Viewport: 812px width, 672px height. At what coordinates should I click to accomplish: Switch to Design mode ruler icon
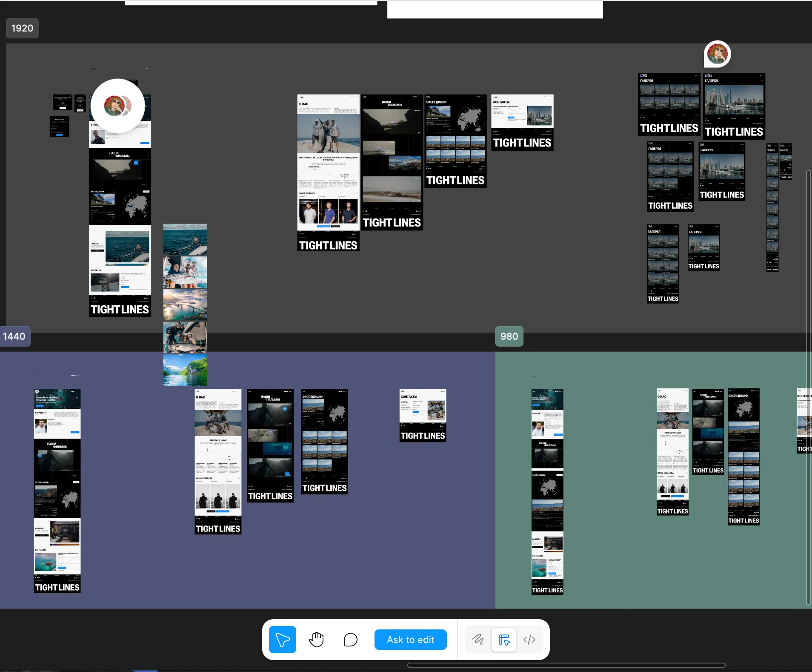click(x=504, y=640)
